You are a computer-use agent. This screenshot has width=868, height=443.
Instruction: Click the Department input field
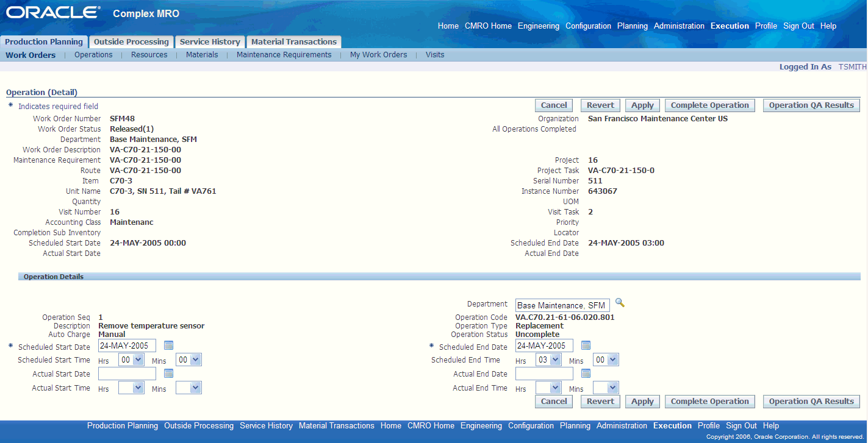[562, 305]
